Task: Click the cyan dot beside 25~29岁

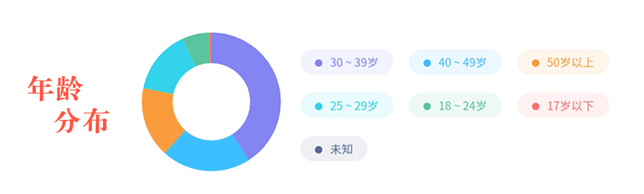Action: 319,106
